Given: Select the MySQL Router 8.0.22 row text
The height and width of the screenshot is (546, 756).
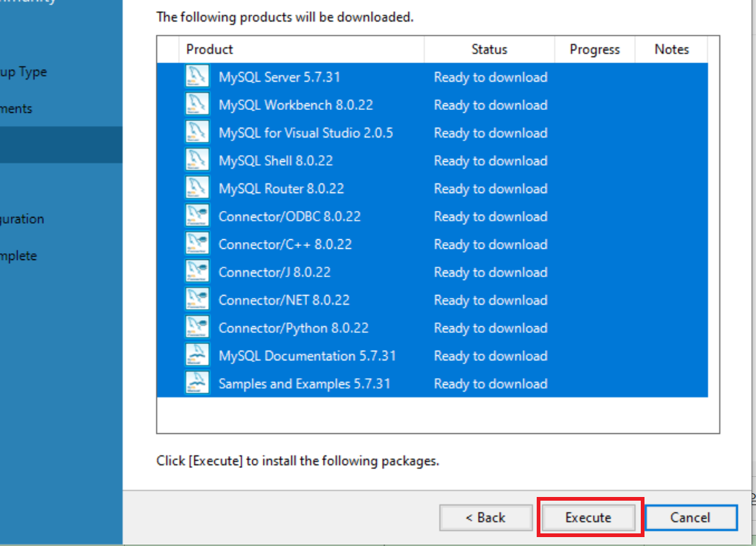Looking at the screenshot, I should pyautogui.click(x=281, y=189).
